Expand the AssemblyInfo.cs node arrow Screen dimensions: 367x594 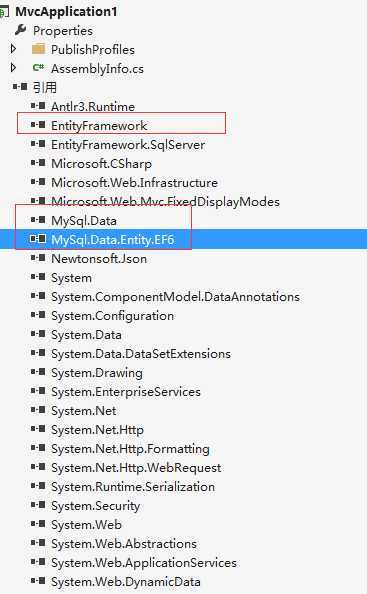(x=13, y=68)
